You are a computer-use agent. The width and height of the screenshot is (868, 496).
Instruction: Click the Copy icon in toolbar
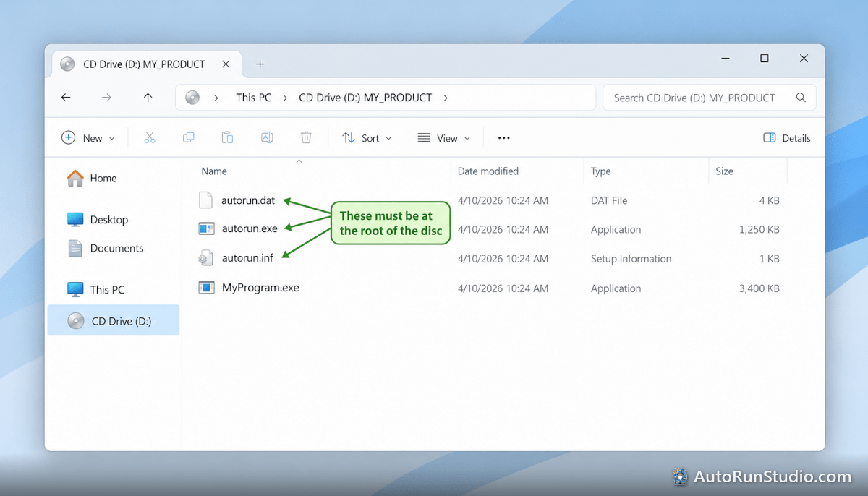[x=189, y=137]
